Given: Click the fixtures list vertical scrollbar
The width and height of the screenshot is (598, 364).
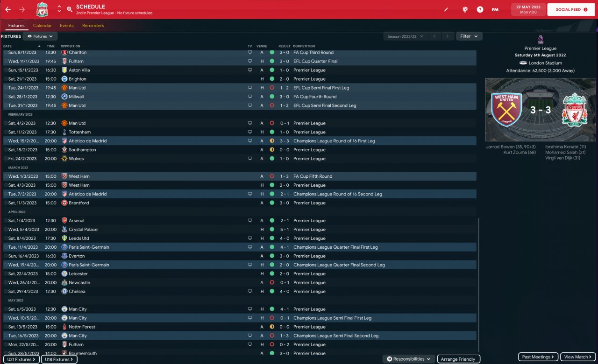Looking at the screenshot, I should (x=479, y=285).
